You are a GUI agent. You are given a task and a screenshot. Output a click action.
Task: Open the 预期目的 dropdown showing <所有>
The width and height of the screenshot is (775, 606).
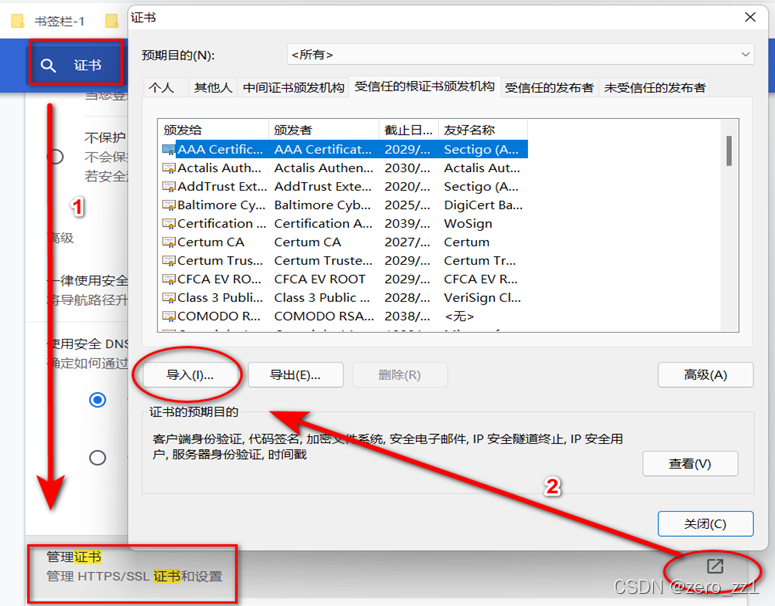pos(520,54)
